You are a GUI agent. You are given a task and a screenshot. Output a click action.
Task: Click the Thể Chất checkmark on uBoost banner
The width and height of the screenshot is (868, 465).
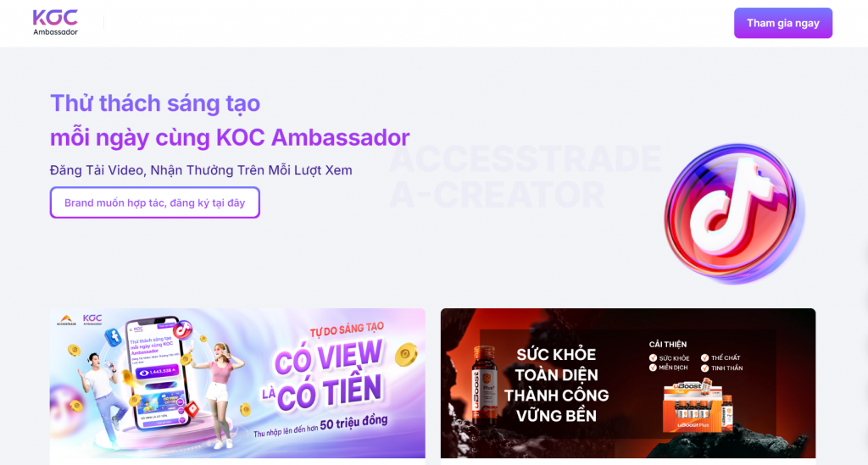click(x=704, y=357)
